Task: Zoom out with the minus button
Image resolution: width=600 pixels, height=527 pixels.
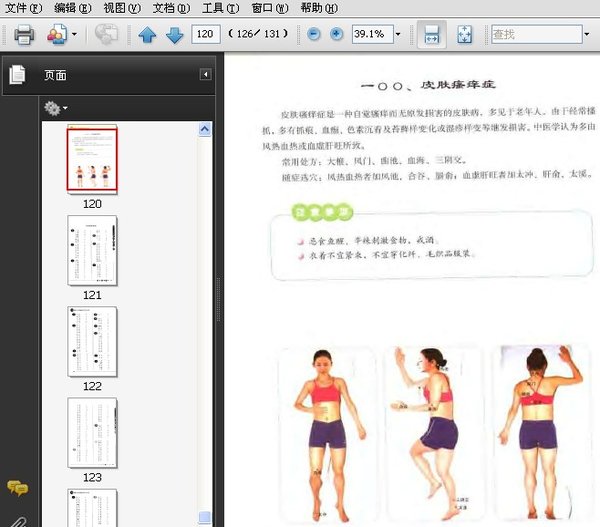Action: [x=314, y=34]
